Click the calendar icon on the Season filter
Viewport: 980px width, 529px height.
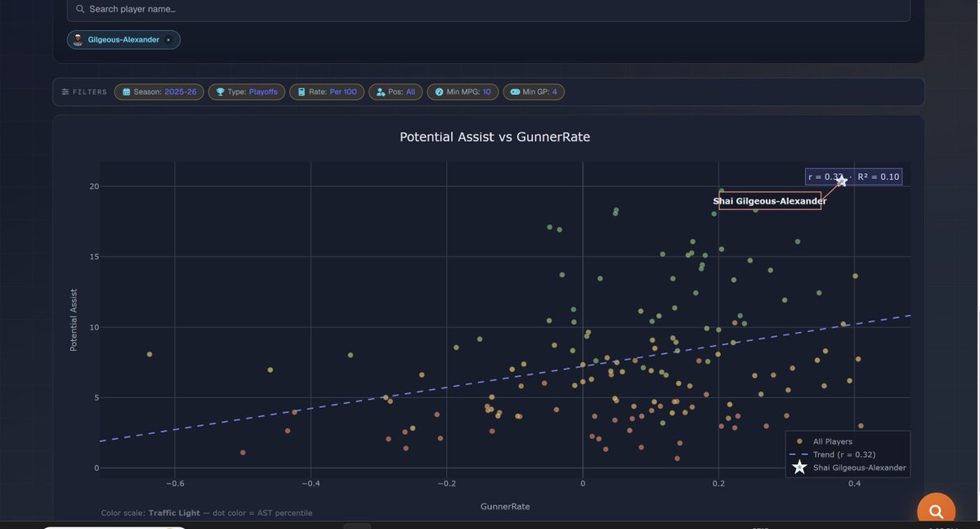tap(126, 92)
